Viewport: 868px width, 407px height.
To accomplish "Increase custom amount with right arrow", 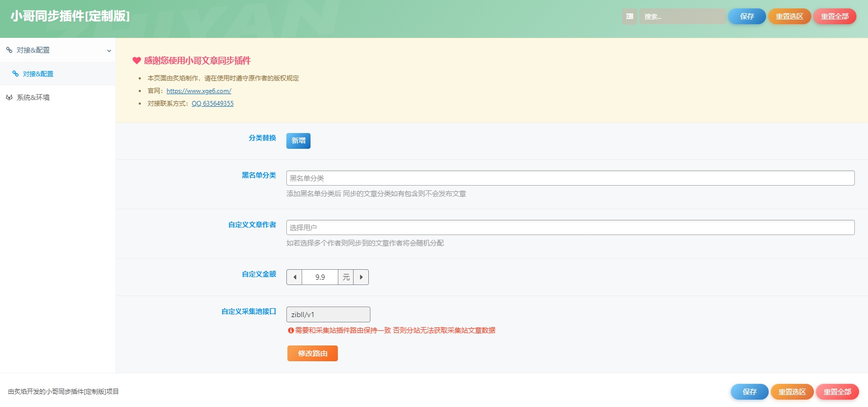I will click(361, 277).
